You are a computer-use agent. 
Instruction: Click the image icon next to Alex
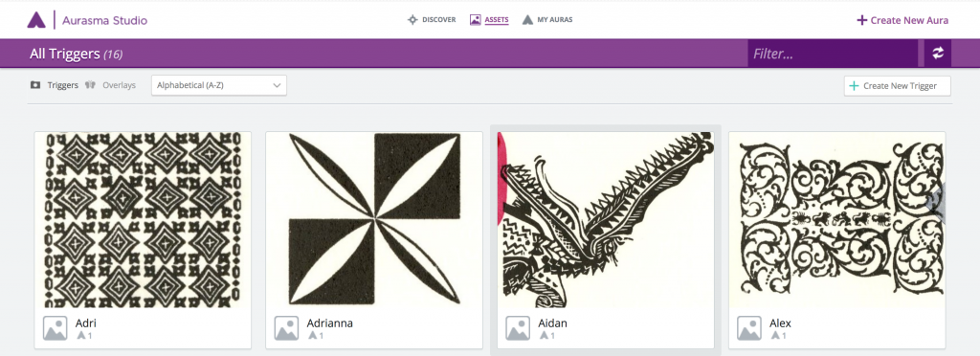point(749,328)
